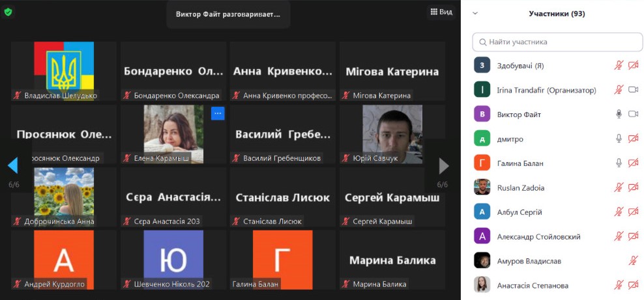Click the Владислав Шелудько tile with trident emblem
The height and width of the screenshot is (300, 644).
tap(64, 66)
